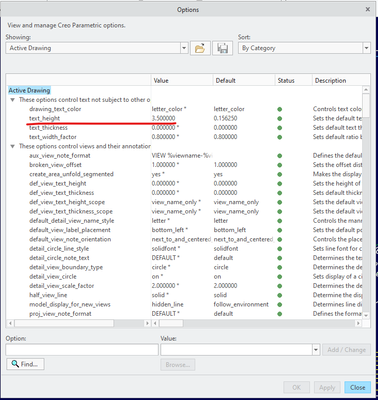Click the Add / Change button
Screen dimensions: 378x400
[346, 350]
